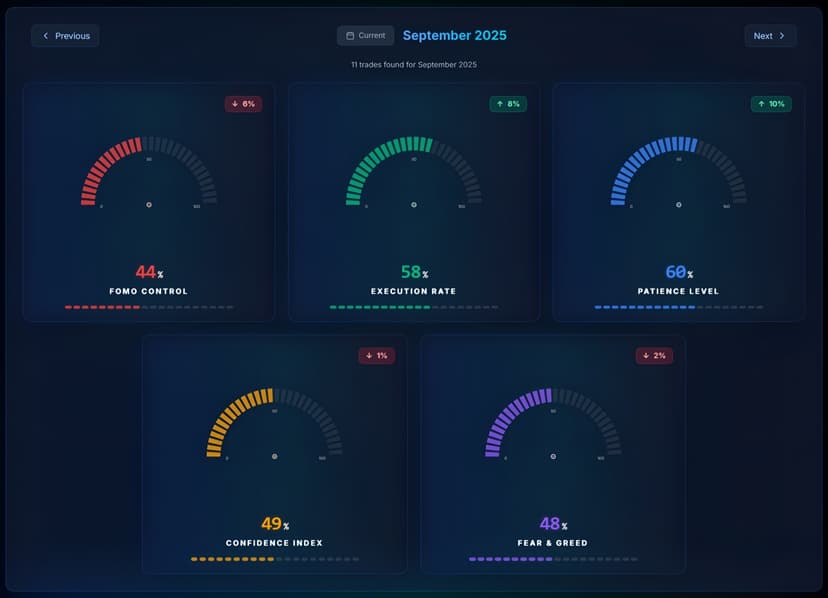Expand the Execution Rate metric details
The image size is (828, 598).
coord(413,200)
